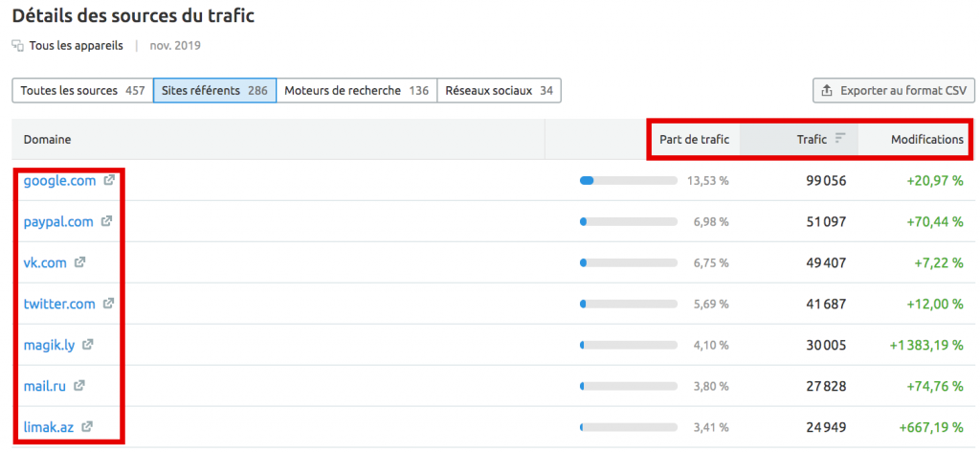Open external link icon beside limak.az

click(87, 427)
